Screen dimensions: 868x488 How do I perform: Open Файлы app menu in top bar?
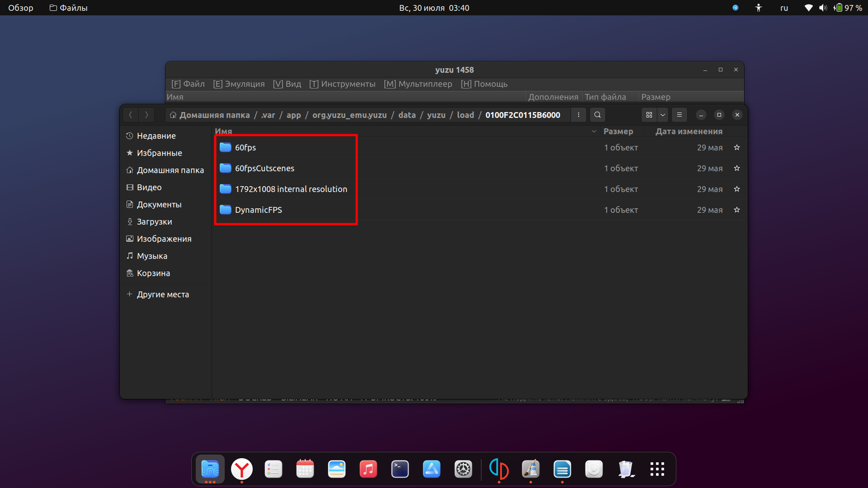(68, 8)
